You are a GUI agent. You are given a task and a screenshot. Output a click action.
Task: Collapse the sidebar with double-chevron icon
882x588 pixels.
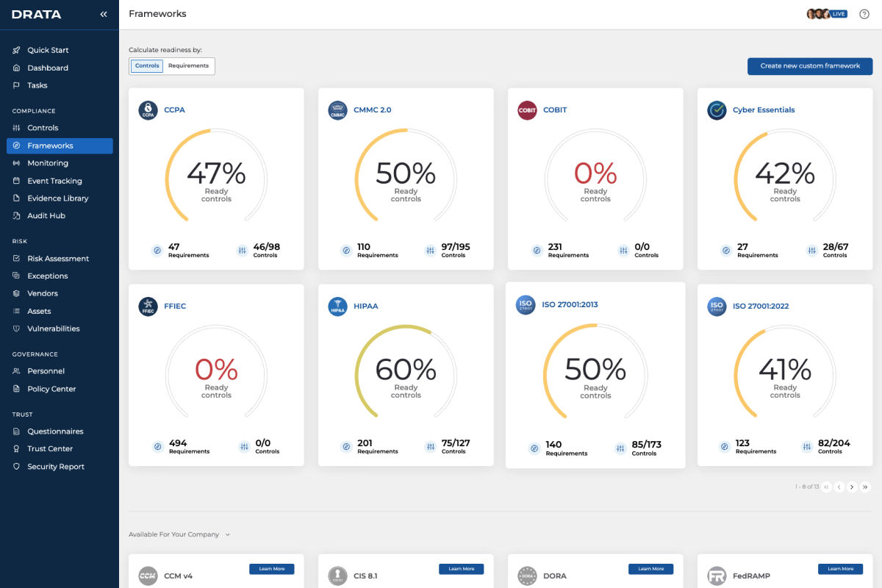pyautogui.click(x=104, y=14)
